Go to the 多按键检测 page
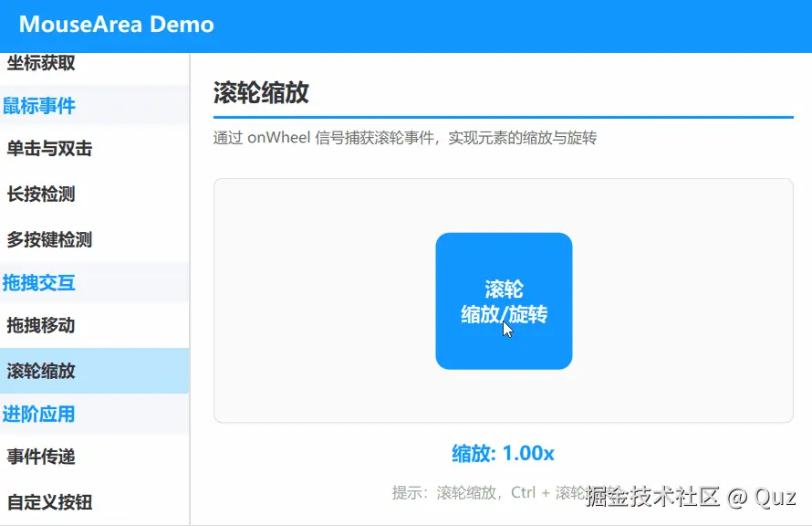This screenshot has height=526, width=812. pos(94,240)
